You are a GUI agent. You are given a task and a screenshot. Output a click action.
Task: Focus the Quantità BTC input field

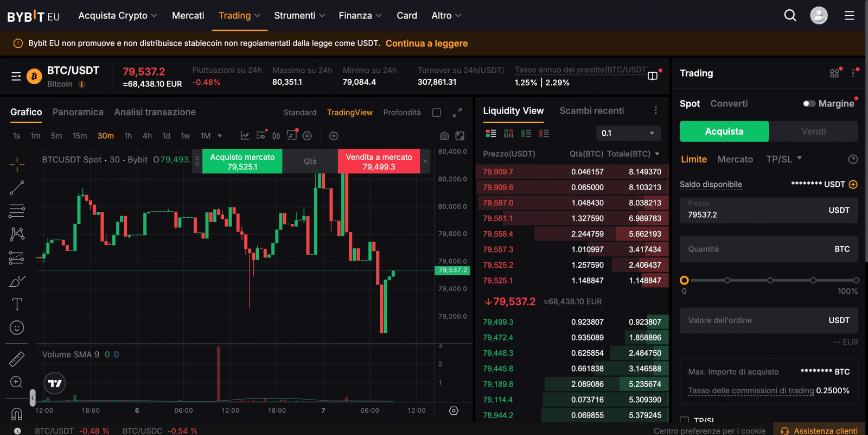[x=769, y=249]
